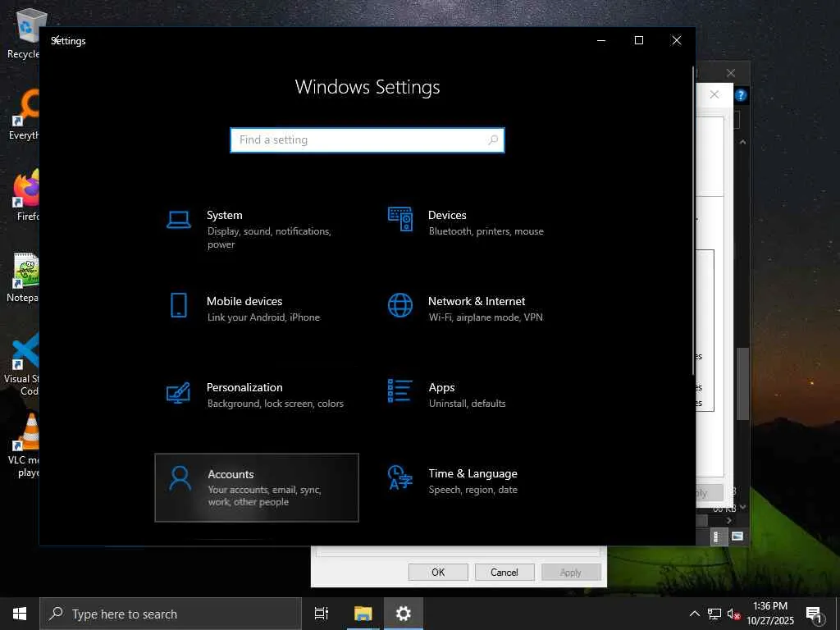Screen dimensions: 840x630
Task: Switch to large icons view in background window
Action: [x=737, y=536]
